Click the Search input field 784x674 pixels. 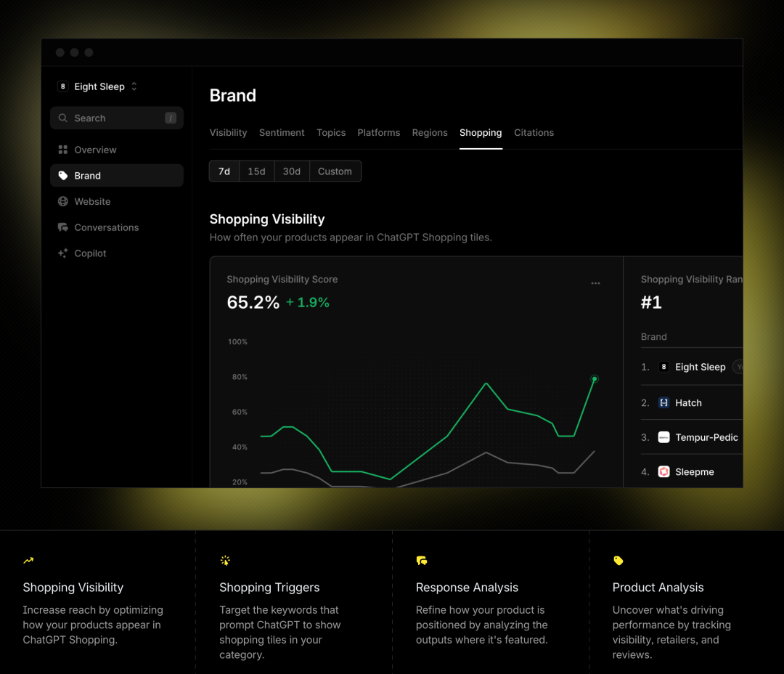116,118
